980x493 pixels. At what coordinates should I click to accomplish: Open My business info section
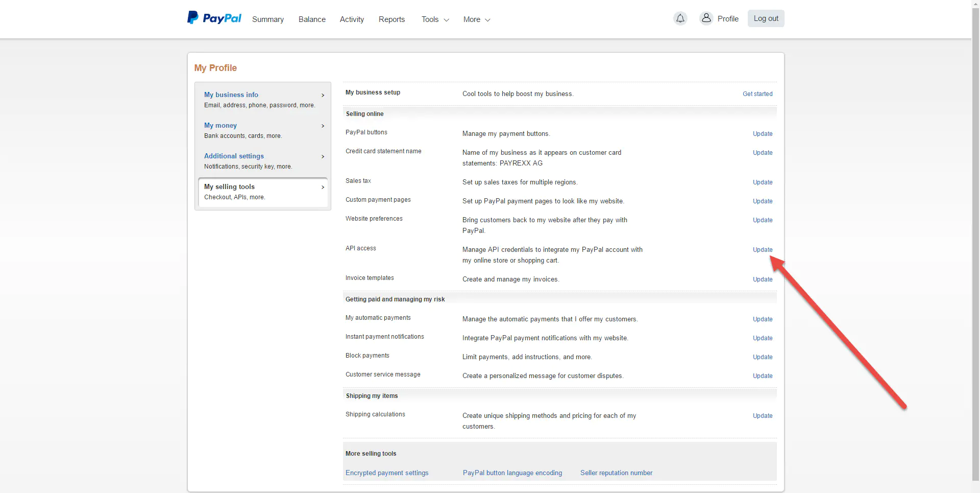tap(231, 95)
